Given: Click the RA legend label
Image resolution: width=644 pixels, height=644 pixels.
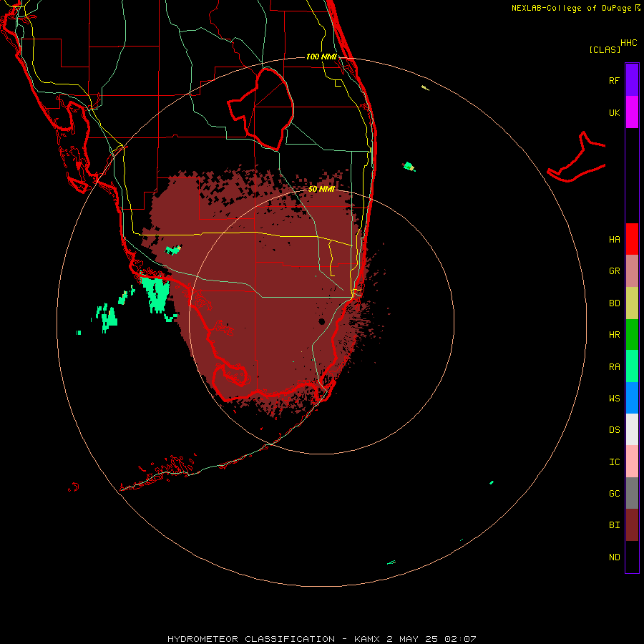Looking at the screenshot, I should (614, 367).
